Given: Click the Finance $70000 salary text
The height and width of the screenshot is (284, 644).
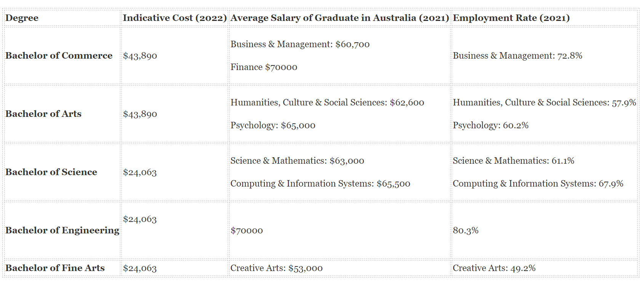Looking at the screenshot, I should click(264, 67).
